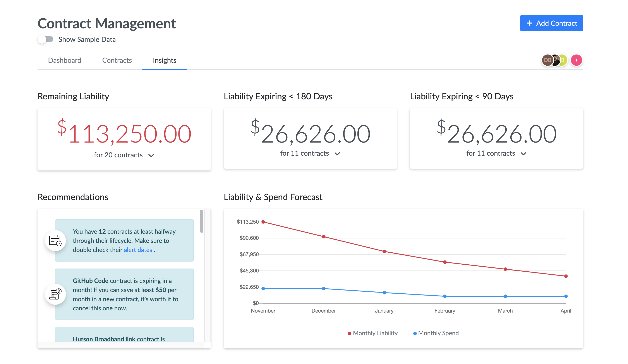Expand contracts list under Liability Expiring 180 Days

[x=337, y=154]
